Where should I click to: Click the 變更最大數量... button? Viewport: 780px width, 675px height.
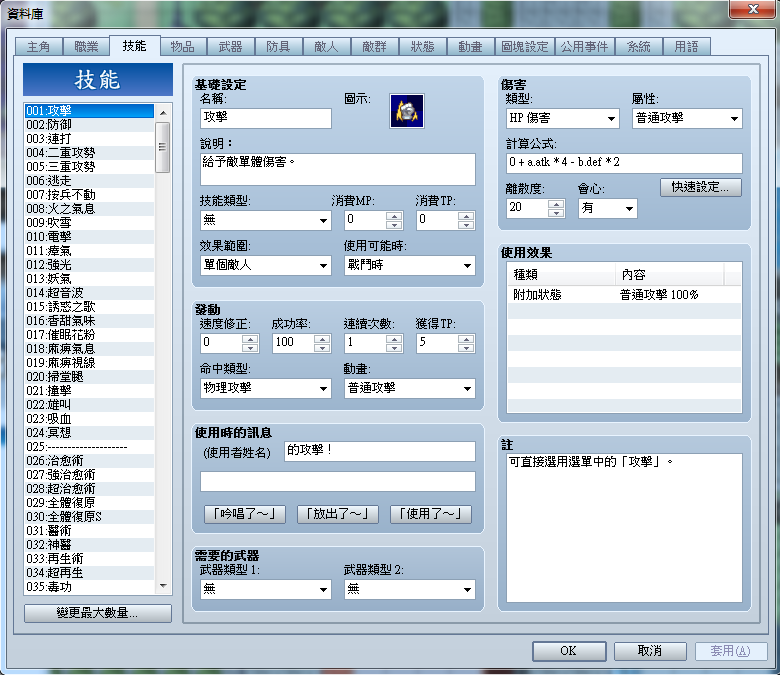click(x=98, y=613)
